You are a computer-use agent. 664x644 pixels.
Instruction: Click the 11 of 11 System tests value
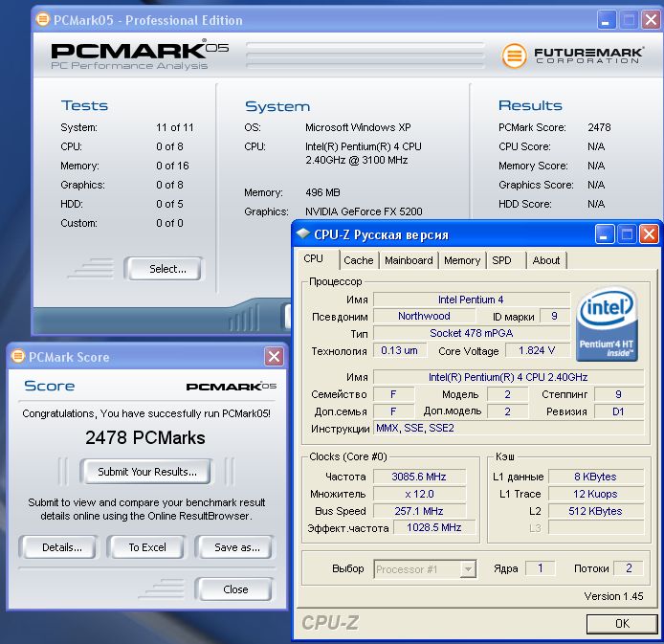click(174, 127)
